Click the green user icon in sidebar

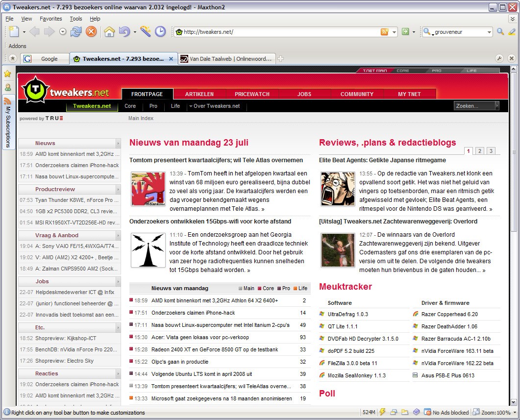(x=8, y=87)
